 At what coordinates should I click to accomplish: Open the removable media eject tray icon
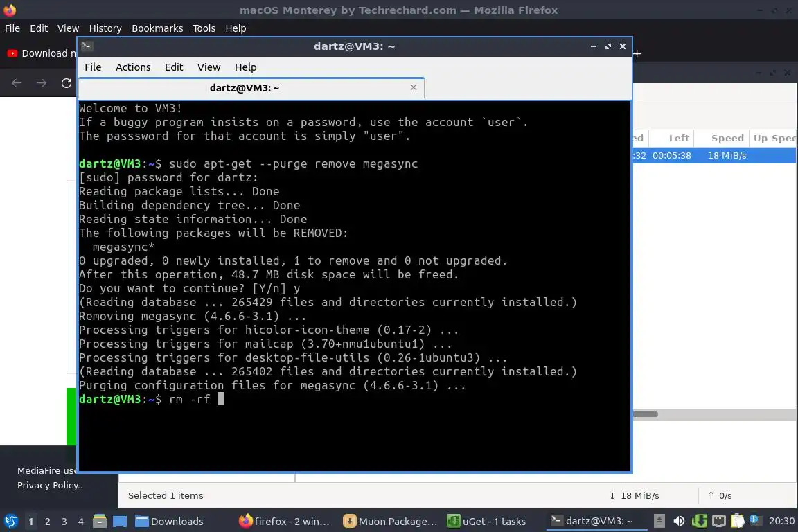coord(659,521)
